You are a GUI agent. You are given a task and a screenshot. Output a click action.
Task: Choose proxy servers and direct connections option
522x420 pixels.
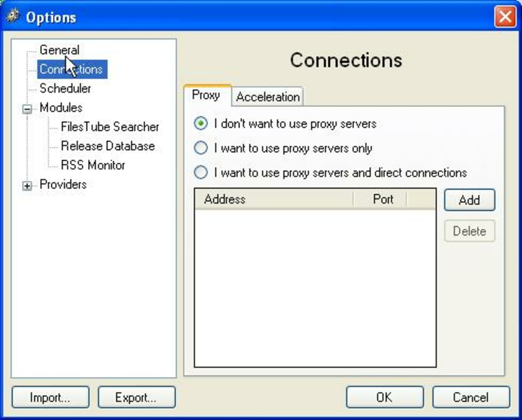pyautogui.click(x=200, y=172)
